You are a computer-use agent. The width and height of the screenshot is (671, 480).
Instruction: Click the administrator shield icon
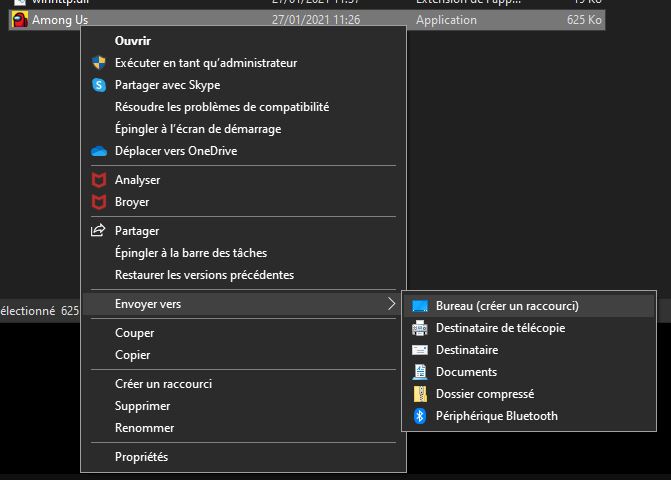[98, 63]
